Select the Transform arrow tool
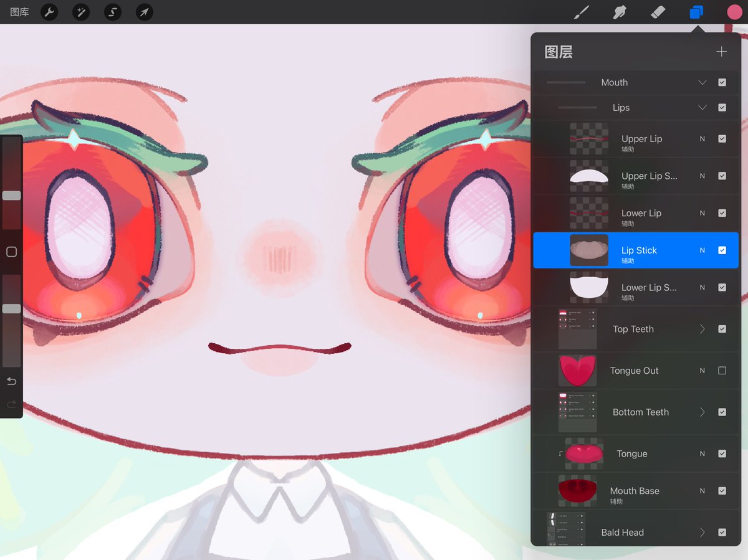The height and width of the screenshot is (560, 748). [144, 12]
